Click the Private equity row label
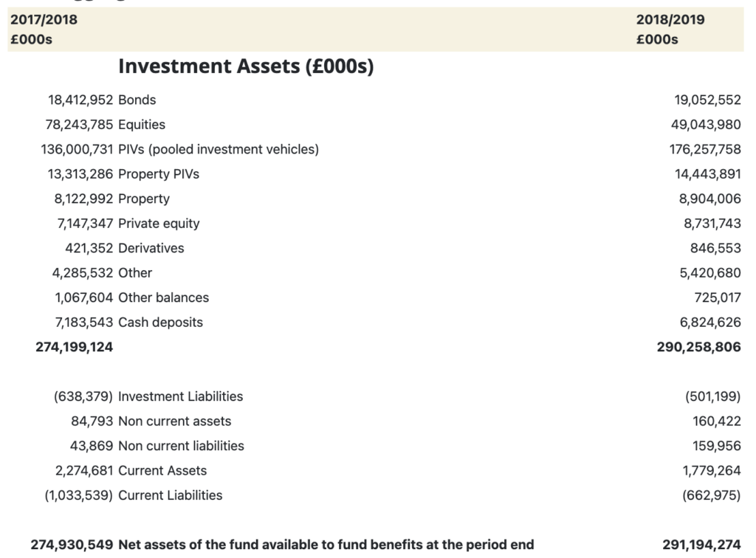Image resolution: width=756 pixels, height=558 pixels. [x=159, y=224]
